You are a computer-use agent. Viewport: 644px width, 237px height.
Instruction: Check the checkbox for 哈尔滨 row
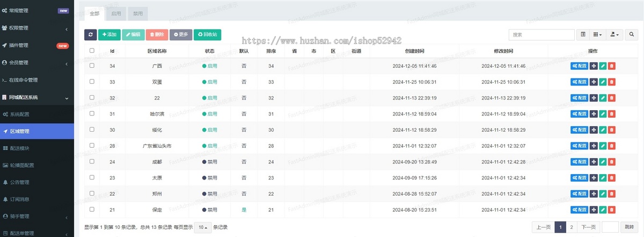92,113
